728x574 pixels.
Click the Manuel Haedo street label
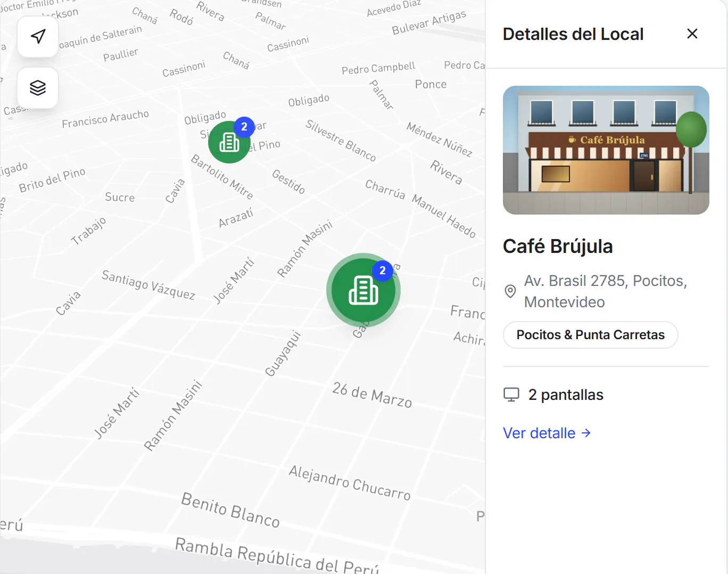(x=444, y=216)
